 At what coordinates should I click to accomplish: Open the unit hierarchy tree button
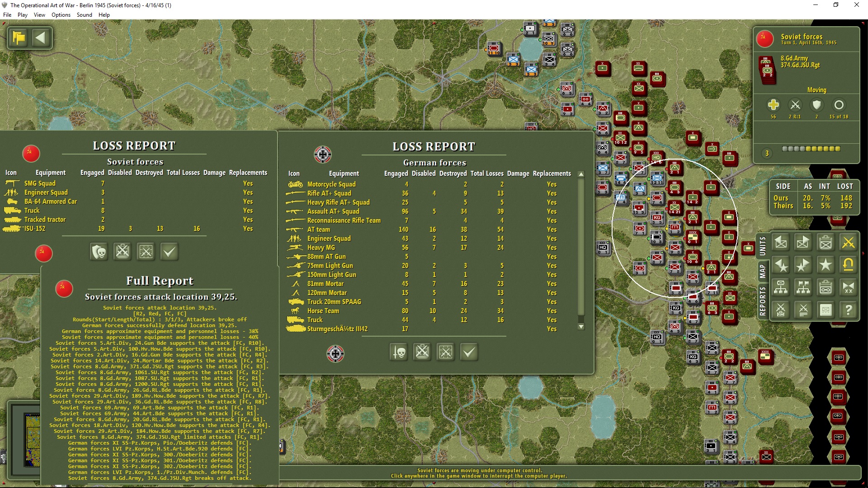pyautogui.click(x=781, y=287)
